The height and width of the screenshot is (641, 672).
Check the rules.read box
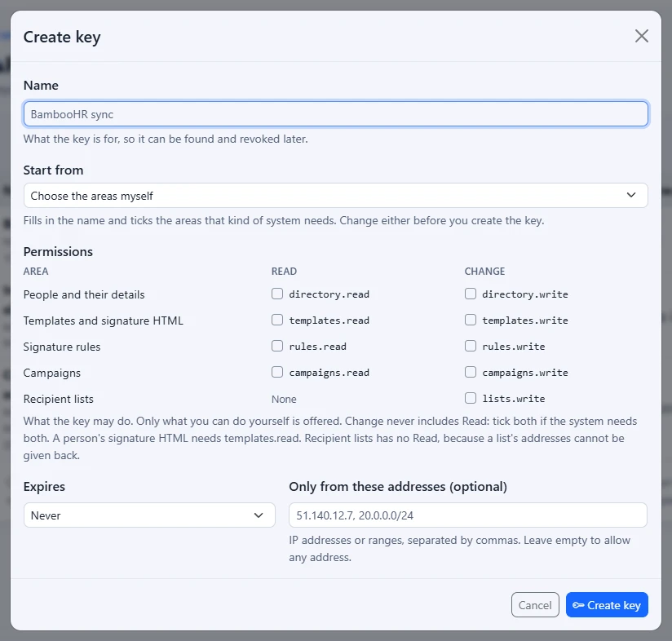[277, 347]
